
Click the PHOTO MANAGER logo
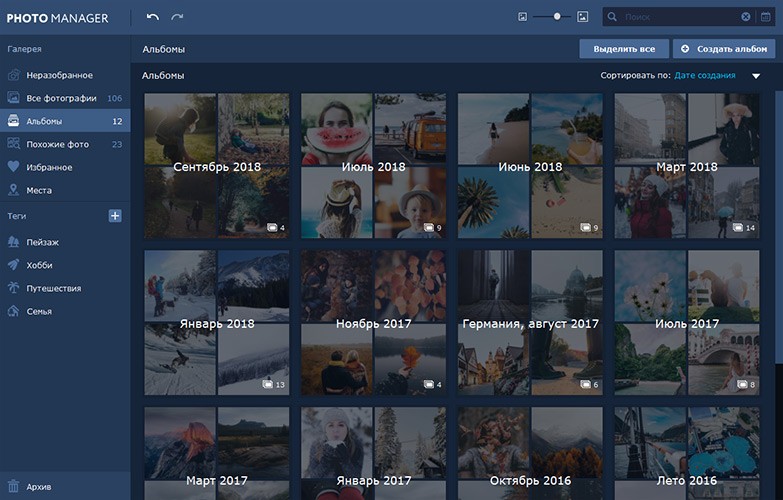point(57,18)
